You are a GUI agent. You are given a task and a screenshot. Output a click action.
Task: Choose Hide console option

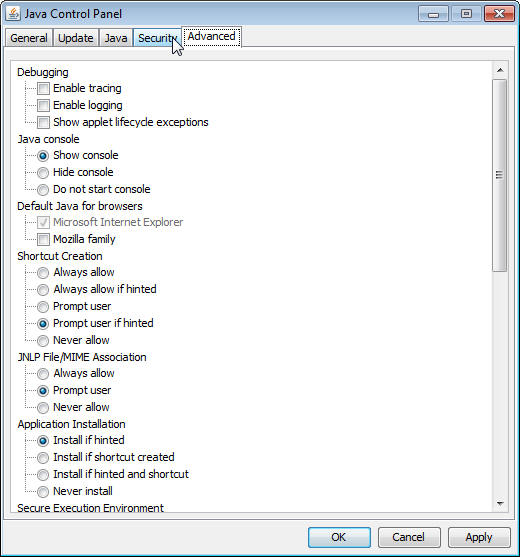(x=43, y=173)
